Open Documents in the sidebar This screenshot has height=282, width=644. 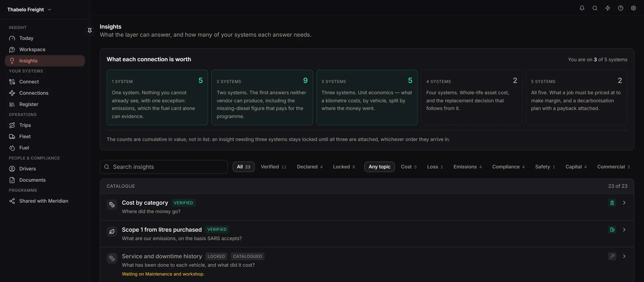45,180
